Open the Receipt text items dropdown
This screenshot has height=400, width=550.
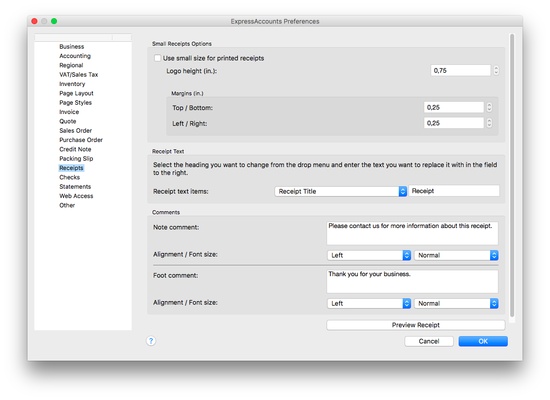click(x=340, y=191)
